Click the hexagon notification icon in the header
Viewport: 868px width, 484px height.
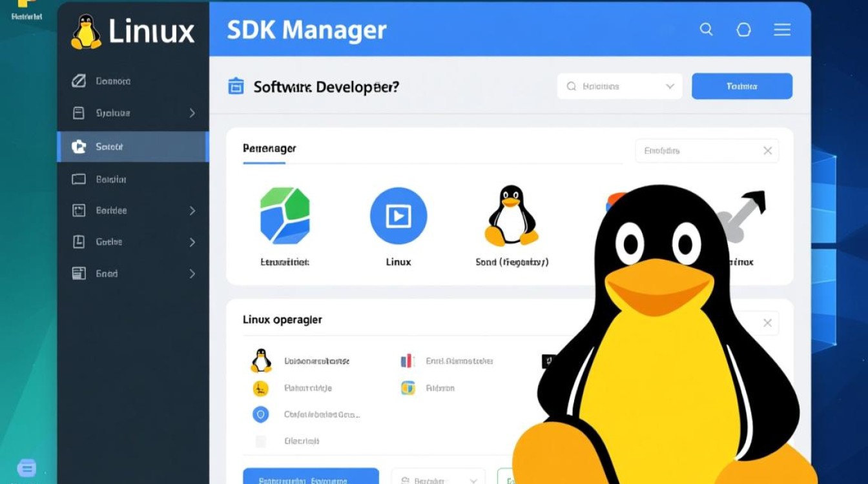tap(743, 29)
